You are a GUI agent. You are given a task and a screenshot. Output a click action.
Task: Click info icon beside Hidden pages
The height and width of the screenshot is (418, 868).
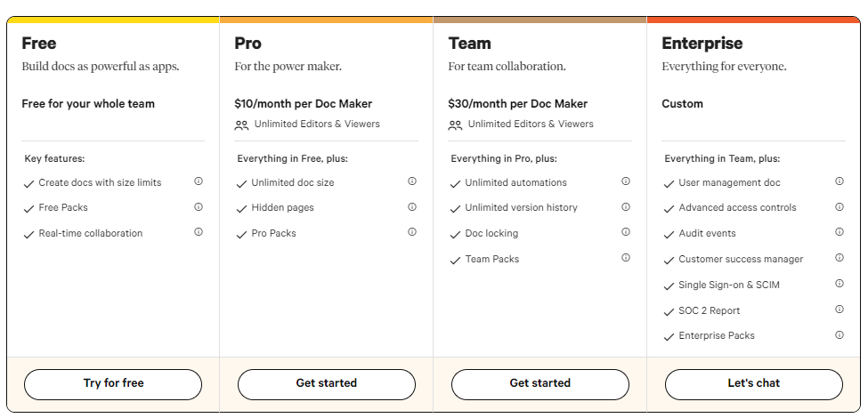coord(412,207)
